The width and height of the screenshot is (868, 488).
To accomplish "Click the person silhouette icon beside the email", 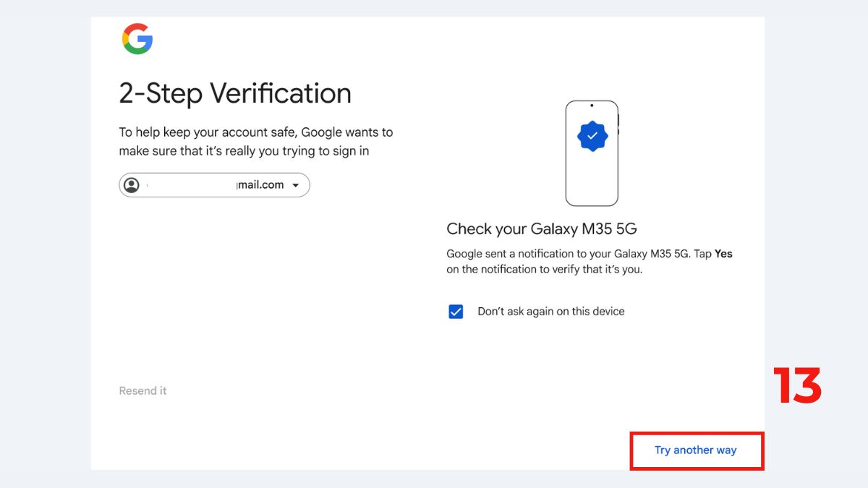I will [x=132, y=184].
